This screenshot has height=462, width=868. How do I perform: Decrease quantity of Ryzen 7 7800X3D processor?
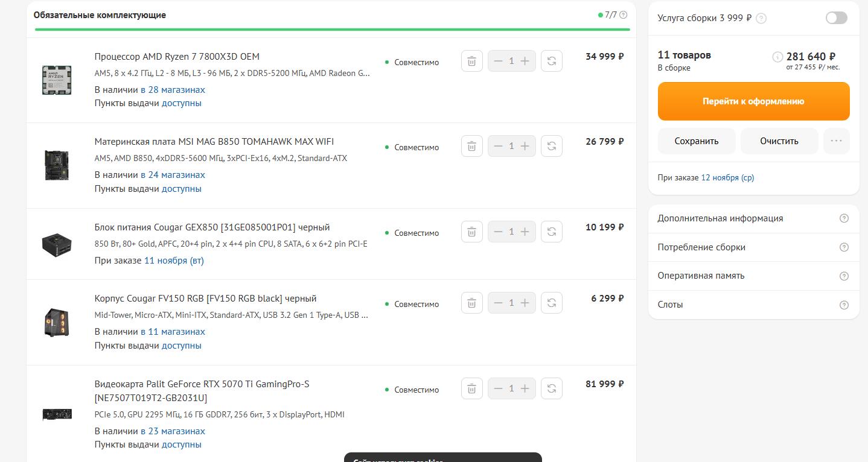(498, 61)
